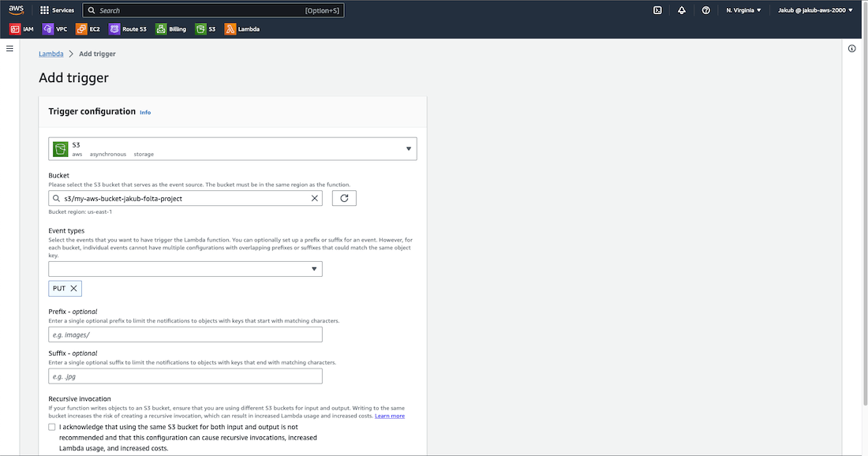Remove the PUT event type tag

click(x=74, y=289)
